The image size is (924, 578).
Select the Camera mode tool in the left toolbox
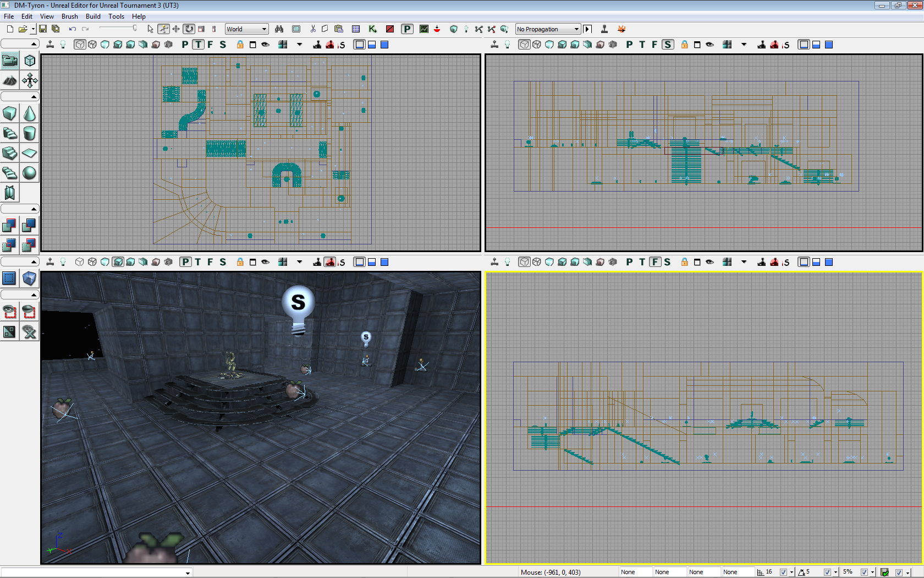click(x=10, y=61)
